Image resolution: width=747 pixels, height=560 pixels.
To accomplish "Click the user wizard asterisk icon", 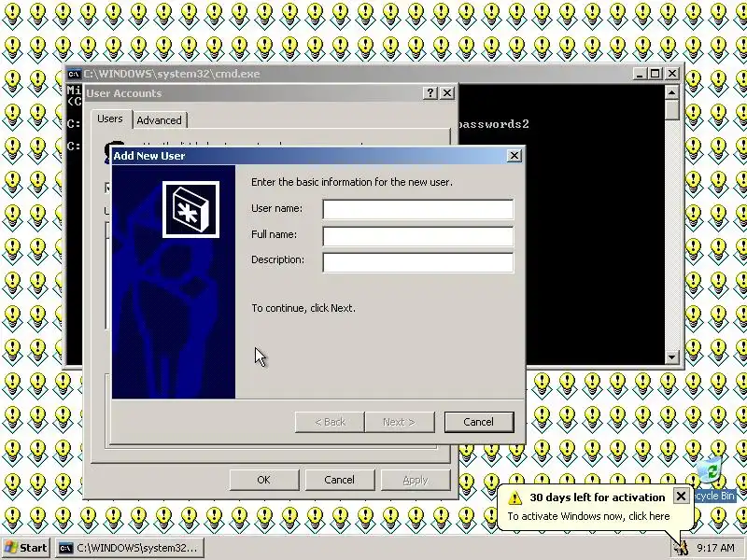I will point(190,209).
